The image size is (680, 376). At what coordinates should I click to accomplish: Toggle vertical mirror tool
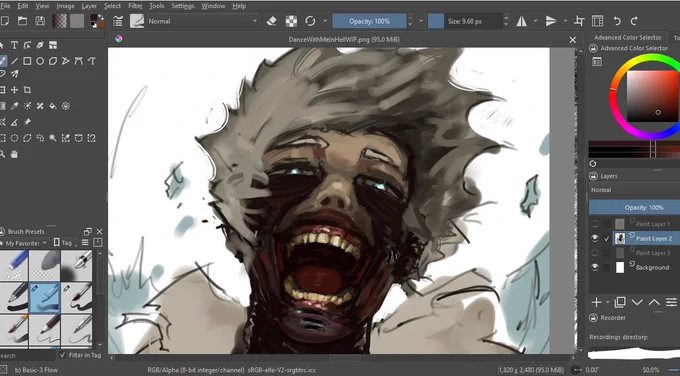tap(551, 21)
